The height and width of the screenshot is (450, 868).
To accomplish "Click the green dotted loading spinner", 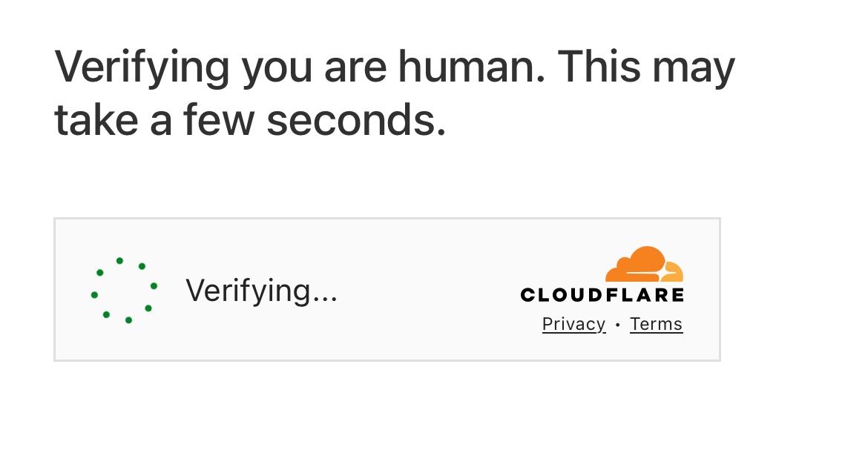I will tap(124, 290).
